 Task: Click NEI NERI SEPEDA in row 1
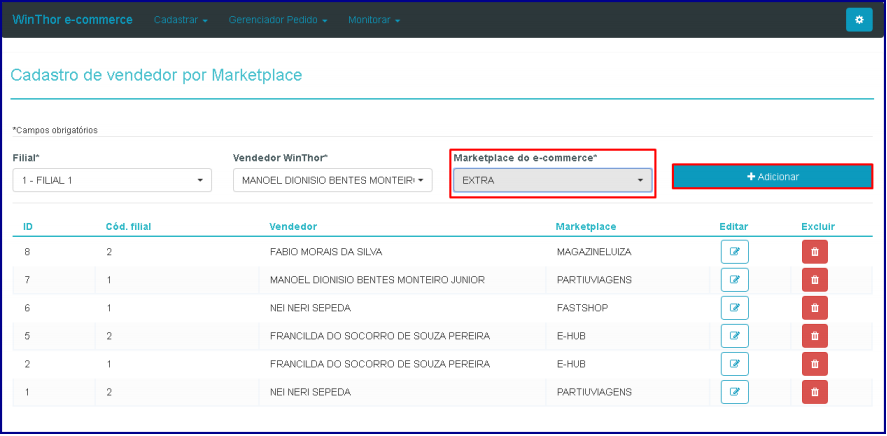[311, 392]
